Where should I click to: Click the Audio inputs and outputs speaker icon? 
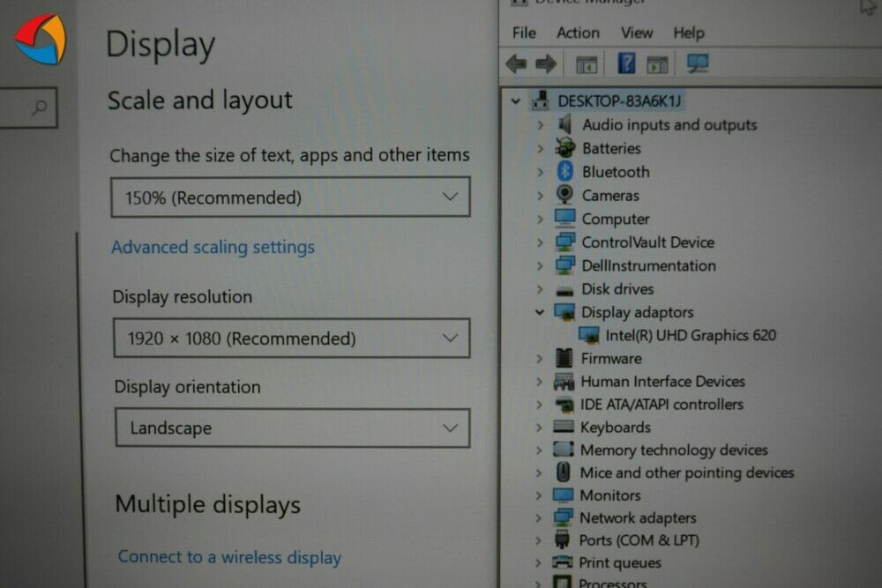coord(564,124)
